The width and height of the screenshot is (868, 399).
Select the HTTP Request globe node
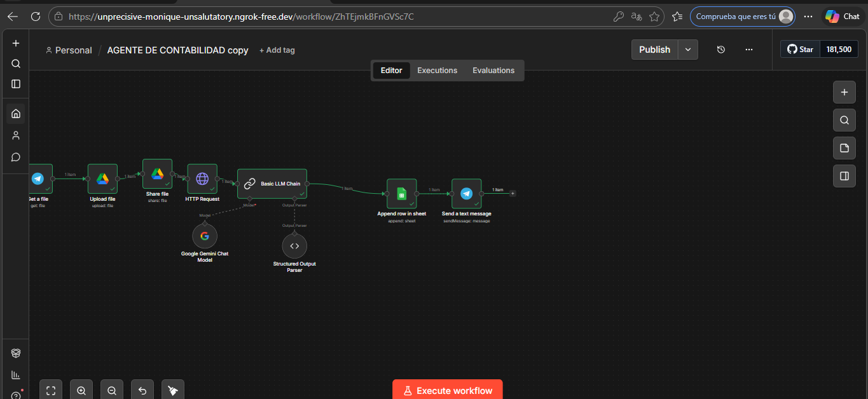click(x=202, y=179)
